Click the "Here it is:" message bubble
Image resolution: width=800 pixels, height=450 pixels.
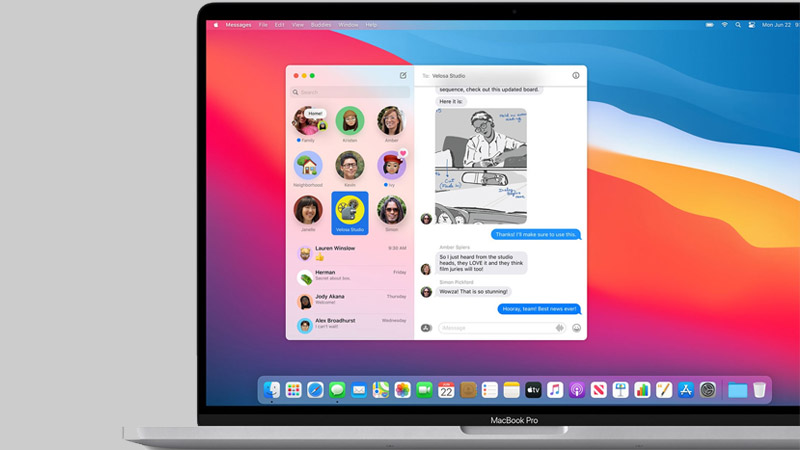coord(451,102)
